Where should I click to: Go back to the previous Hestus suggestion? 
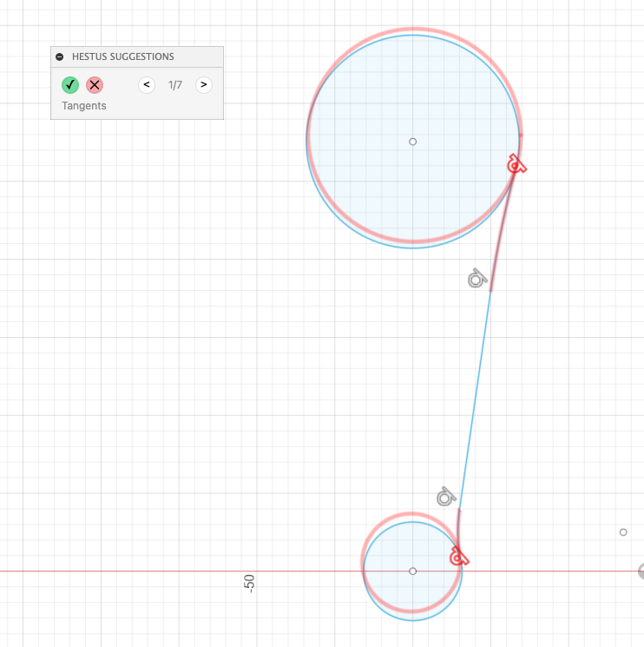pyautogui.click(x=147, y=85)
